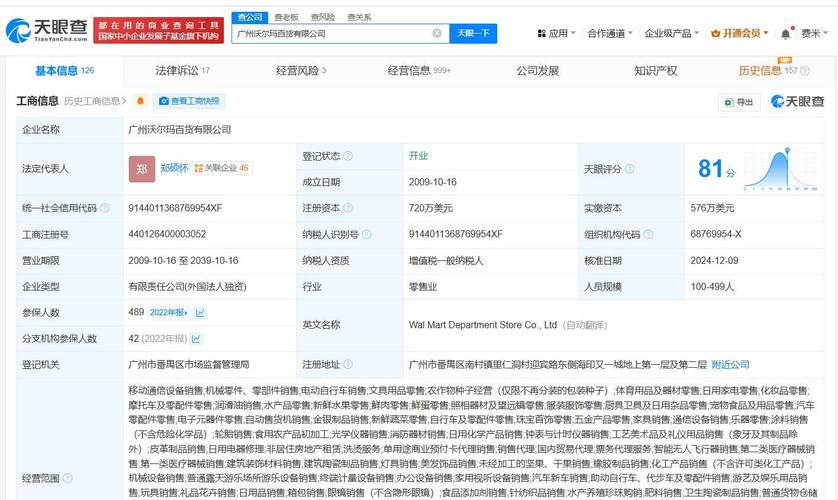Select the 查老板 search tab
Viewport: 838px width, 500px height.
(x=286, y=17)
